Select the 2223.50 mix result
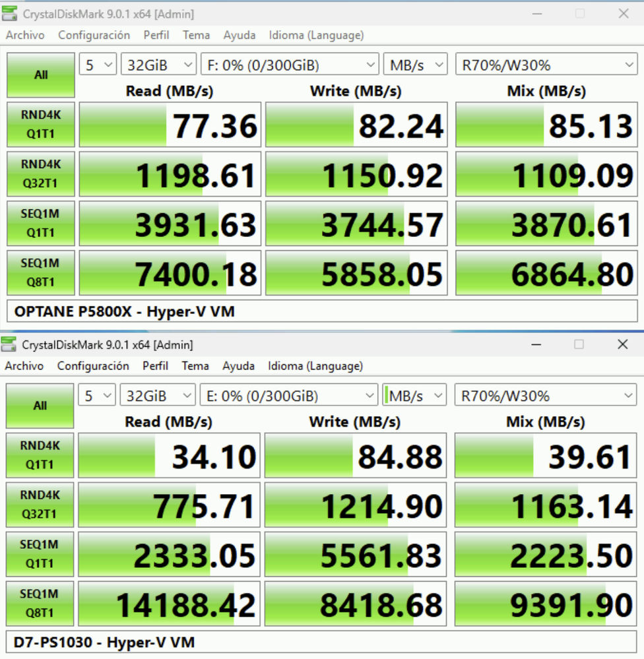The width and height of the screenshot is (644, 659). (x=546, y=554)
